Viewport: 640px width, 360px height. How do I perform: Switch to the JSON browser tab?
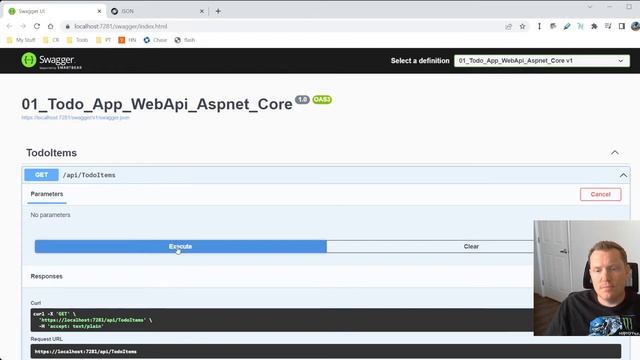(x=157, y=11)
